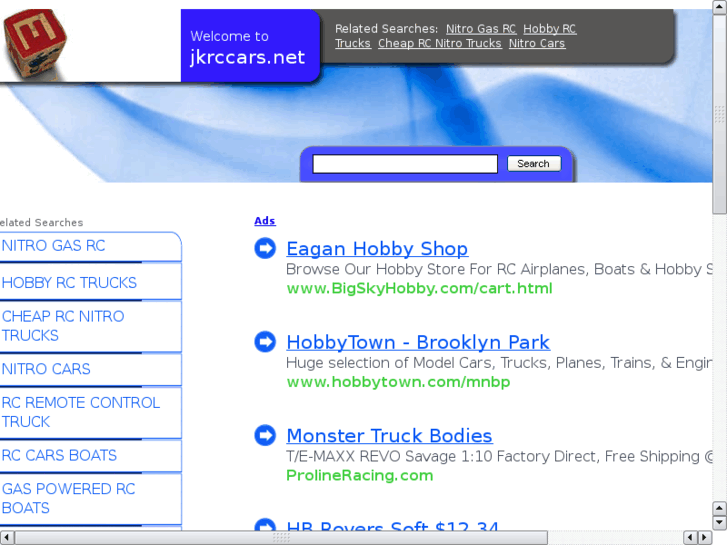Image resolution: width=727 pixels, height=545 pixels.
Task: Click the vertical scrollbar thumb
Action: pyautogui.click(x=719, y=114)
